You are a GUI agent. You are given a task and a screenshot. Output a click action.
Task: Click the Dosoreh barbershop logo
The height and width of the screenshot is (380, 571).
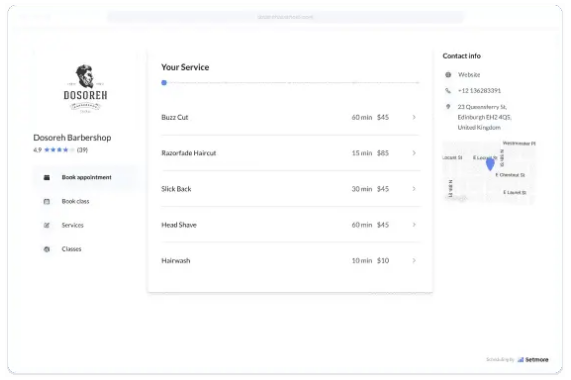(86, 89)
